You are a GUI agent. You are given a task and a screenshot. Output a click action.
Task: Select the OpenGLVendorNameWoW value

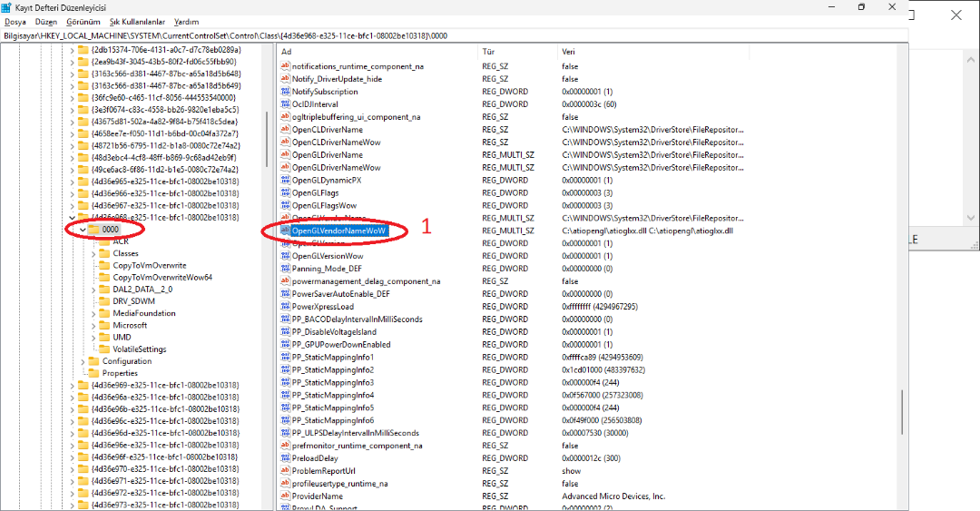point(338,231)
